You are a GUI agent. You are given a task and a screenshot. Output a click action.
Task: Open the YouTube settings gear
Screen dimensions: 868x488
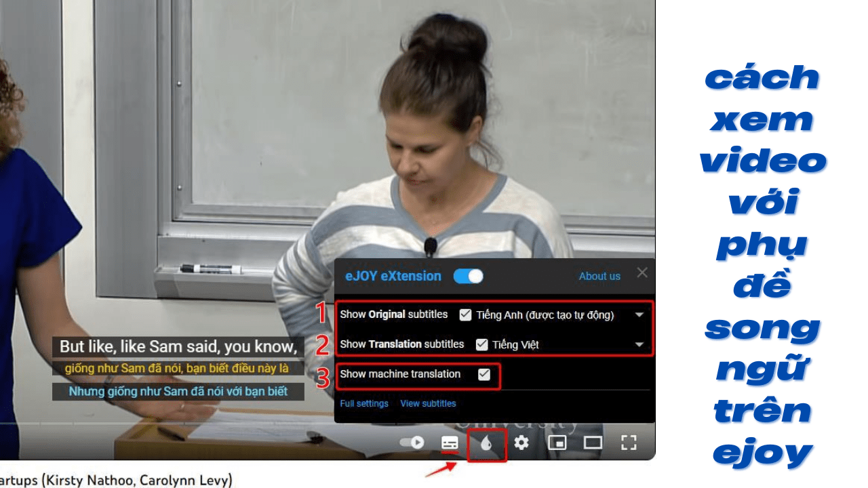pyautogui.click(x=521, y=443)
